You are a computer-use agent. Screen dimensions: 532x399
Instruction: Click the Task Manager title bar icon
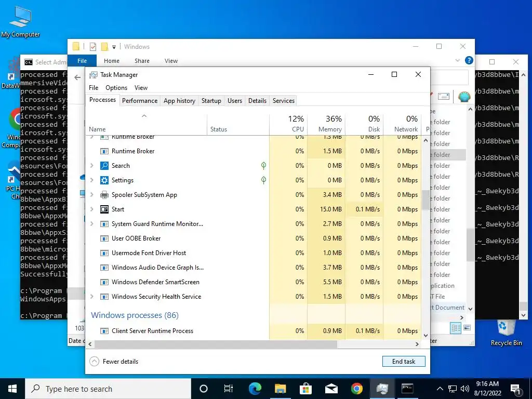click(94, 75)
